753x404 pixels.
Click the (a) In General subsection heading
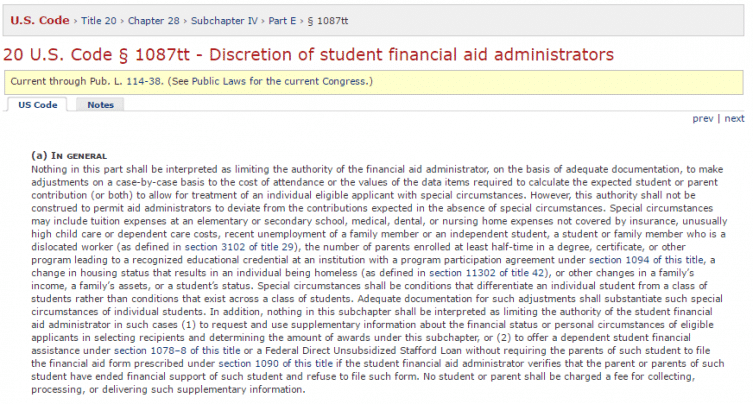(69, 156)
